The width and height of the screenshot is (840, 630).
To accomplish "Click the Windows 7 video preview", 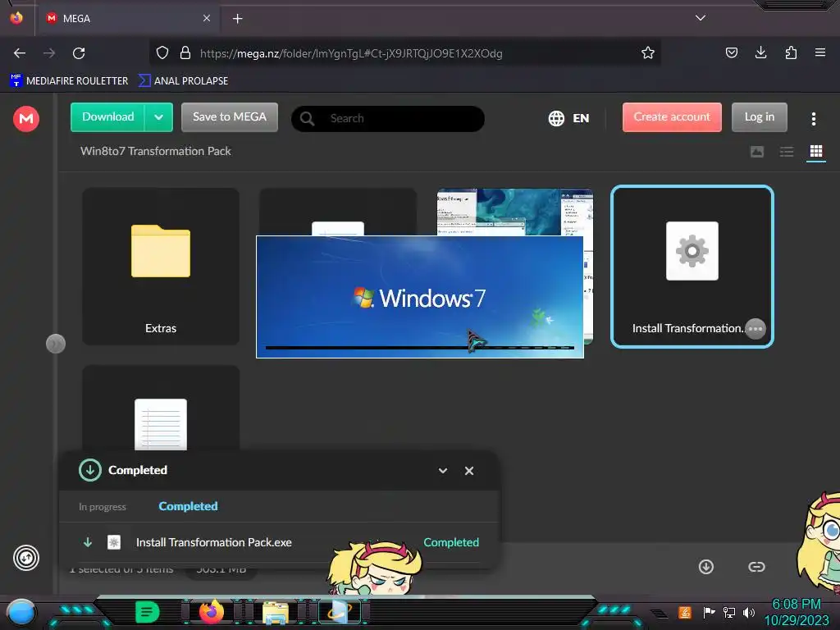I will pos(420,297).
